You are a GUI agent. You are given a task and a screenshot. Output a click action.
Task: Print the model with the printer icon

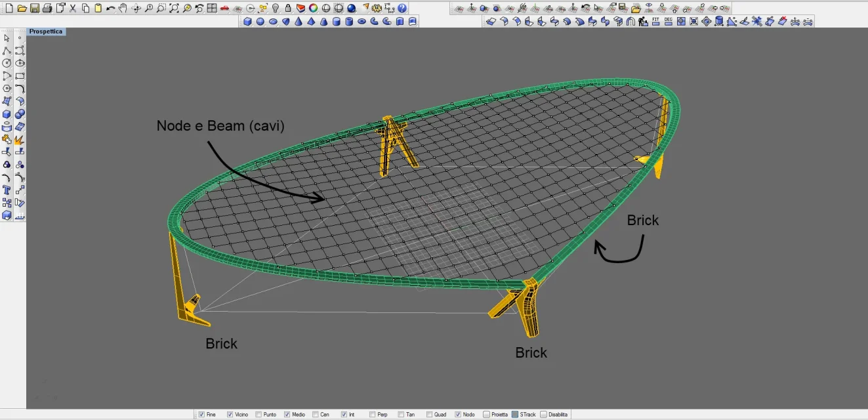click(47, 9)
